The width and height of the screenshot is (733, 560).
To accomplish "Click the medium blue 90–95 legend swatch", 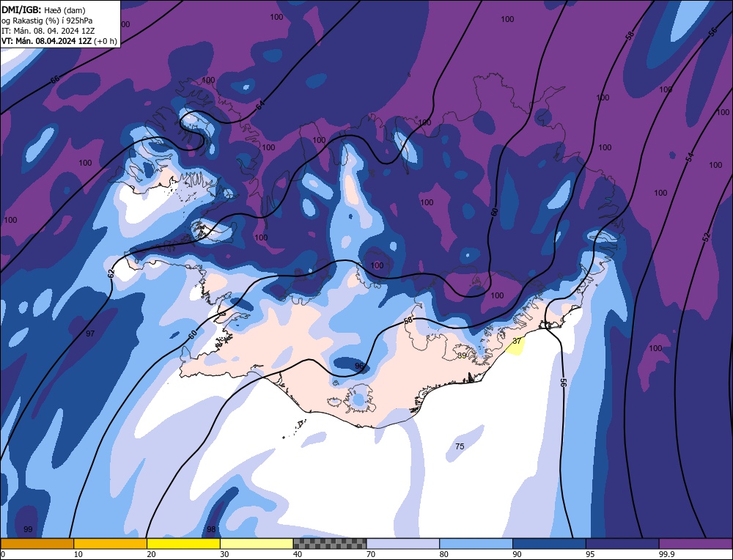I will pyautogui.click(x=549, y=543).
